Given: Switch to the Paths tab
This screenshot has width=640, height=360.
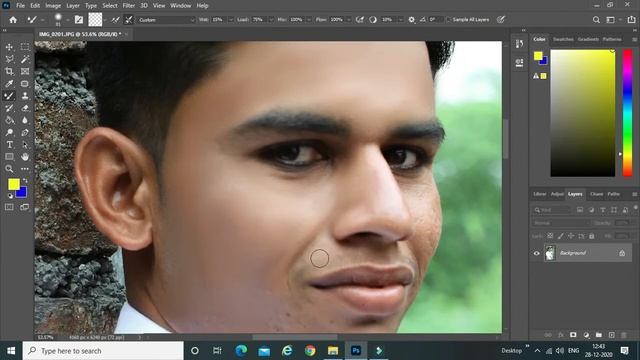Looking at the screenshot, I should click(x=613, y=194).
